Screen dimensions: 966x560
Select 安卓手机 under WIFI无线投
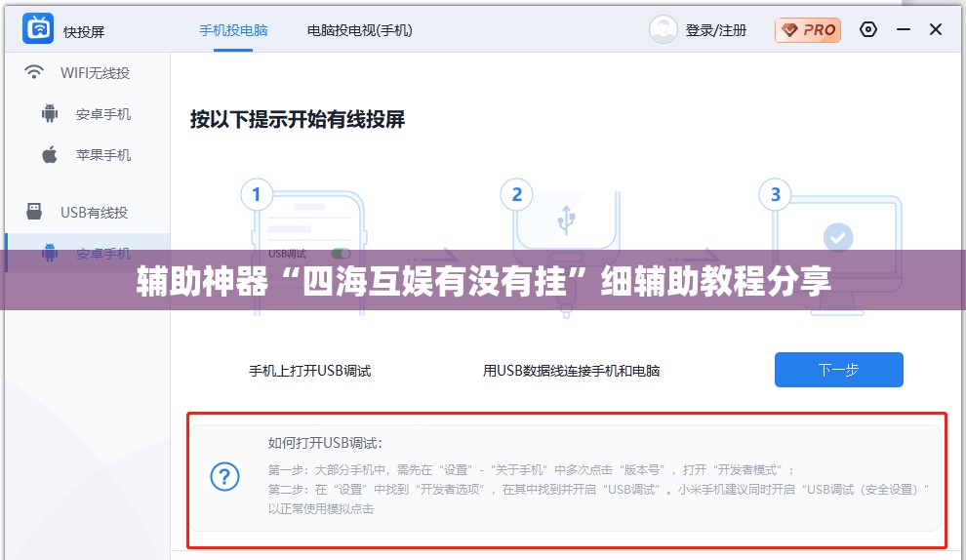coord(102,114)
